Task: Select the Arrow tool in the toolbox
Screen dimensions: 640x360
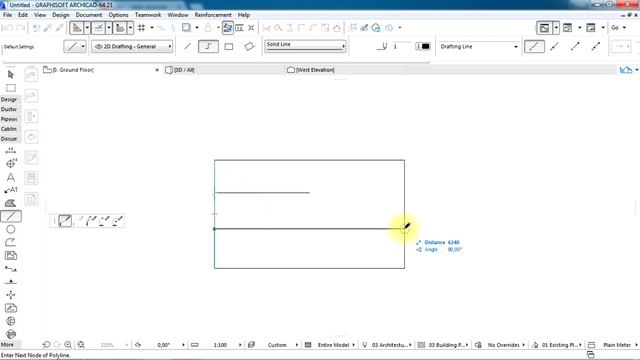Action: tap(11, 74)
